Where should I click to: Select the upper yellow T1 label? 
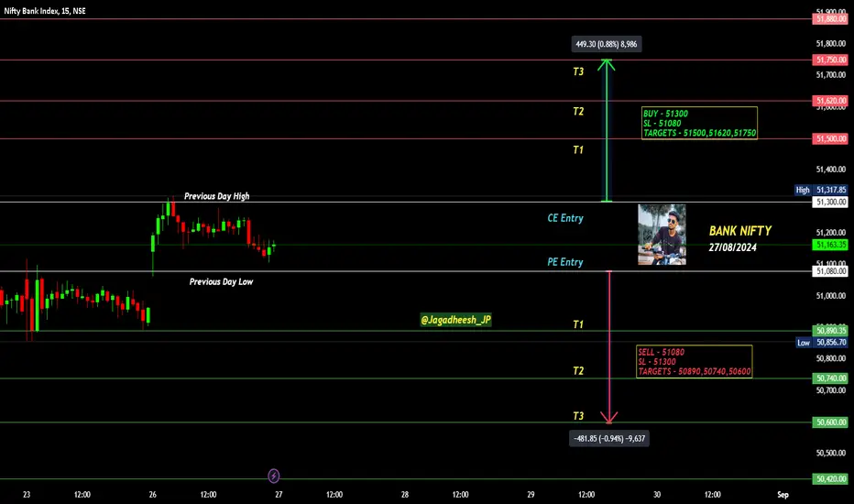pos(578,150)
